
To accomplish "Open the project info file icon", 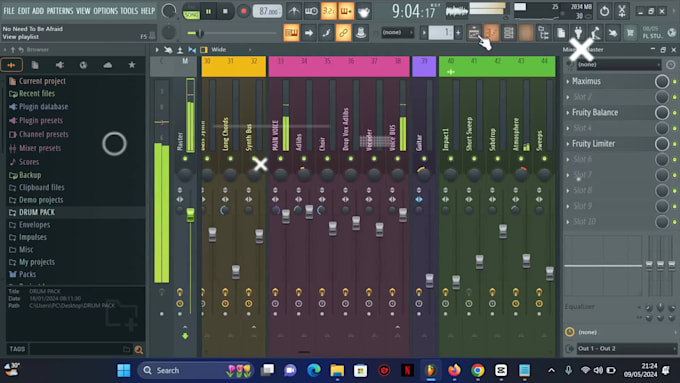I will pyautogui.click(x=561, y=33).
